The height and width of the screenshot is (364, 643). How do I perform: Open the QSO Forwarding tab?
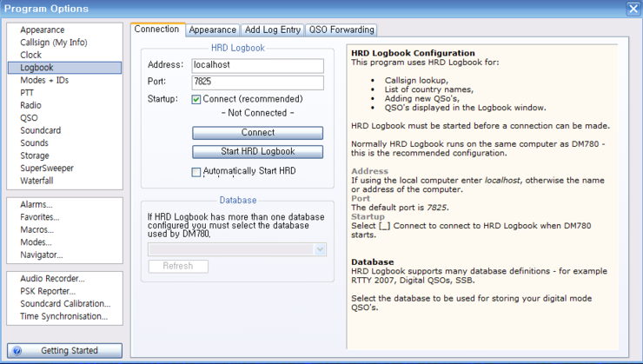tap(341, 30)
